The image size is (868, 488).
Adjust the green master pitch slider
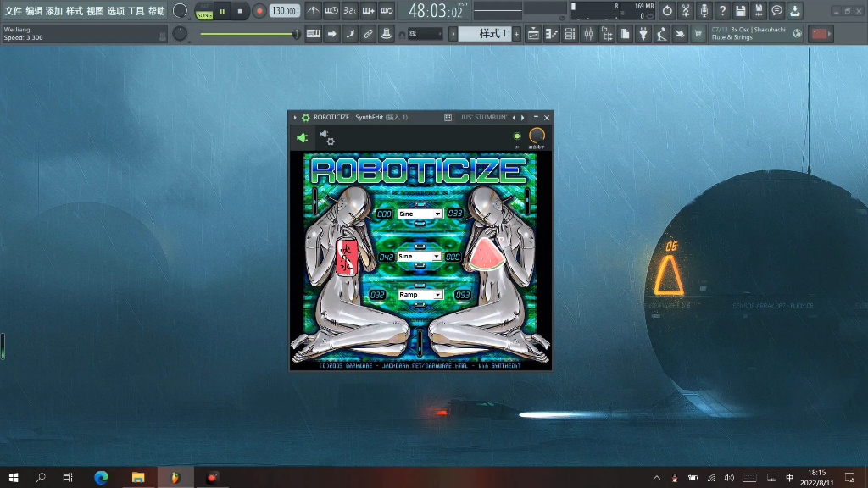pos(250,34)
